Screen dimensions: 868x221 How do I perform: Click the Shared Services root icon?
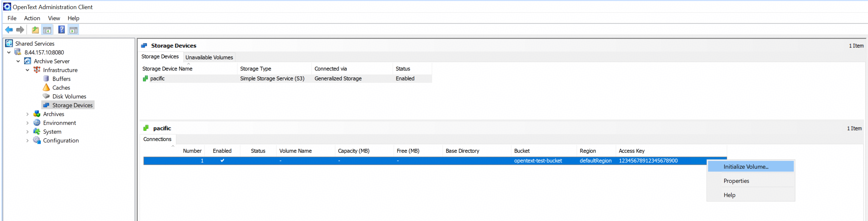point(9,43)
